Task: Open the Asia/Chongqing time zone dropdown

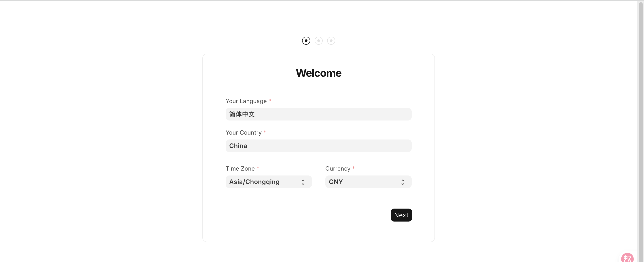Action: pyautogui.click(x=265, y=182)
